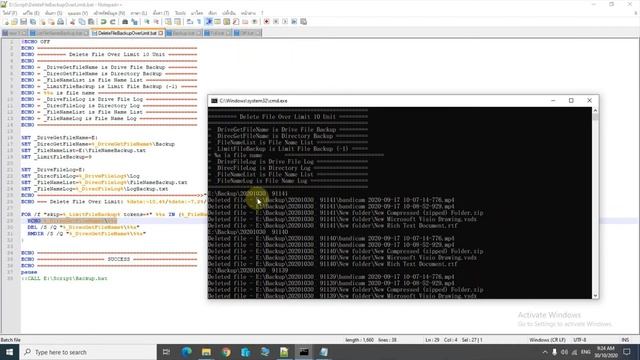Click the cmd window vertical scroll thumb
The image size is (640, 360).
click(595, 117)
